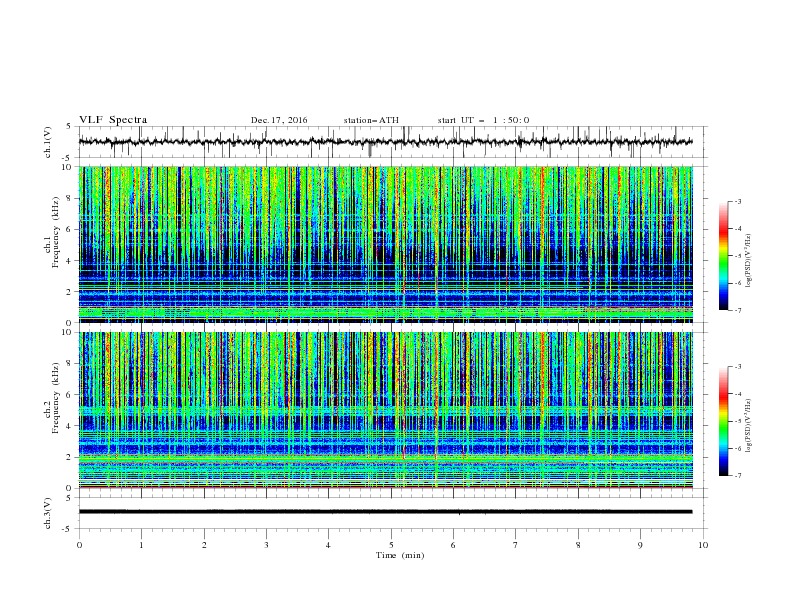Click the "5" volt tick of ch.3(V) axis
The height and width of the screenshot is (612, 792).
point(69,498)
